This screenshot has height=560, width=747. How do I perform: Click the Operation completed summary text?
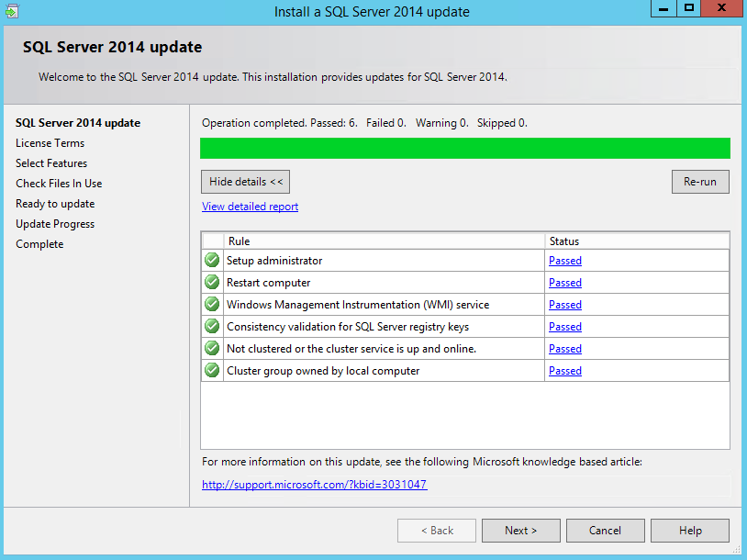tap(364, 123)
